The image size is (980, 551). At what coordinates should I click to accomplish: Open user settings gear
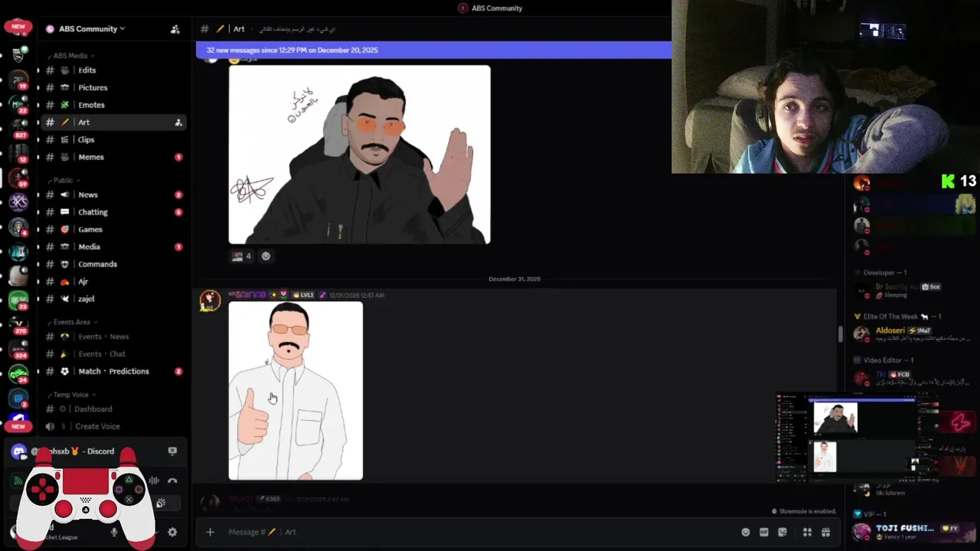click(x=172, y=532)
